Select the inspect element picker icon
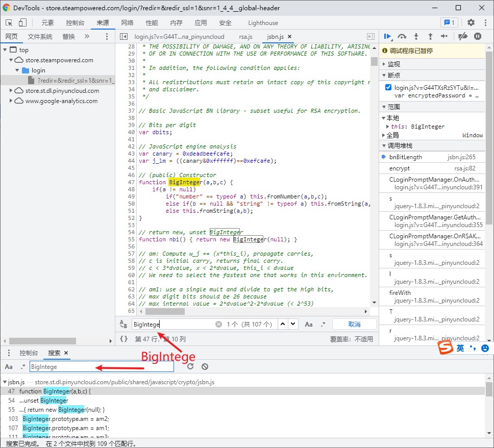The width and height of the screenshot is (494, 448). 9,22
